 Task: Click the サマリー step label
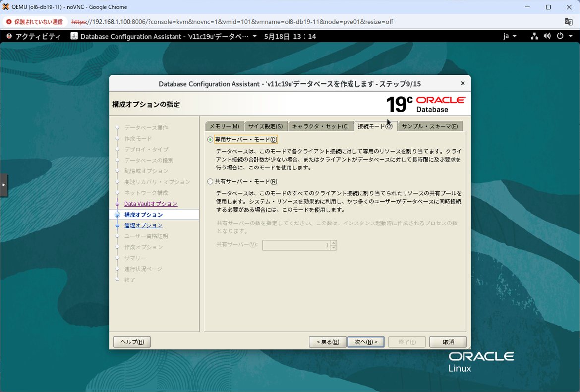135,258
